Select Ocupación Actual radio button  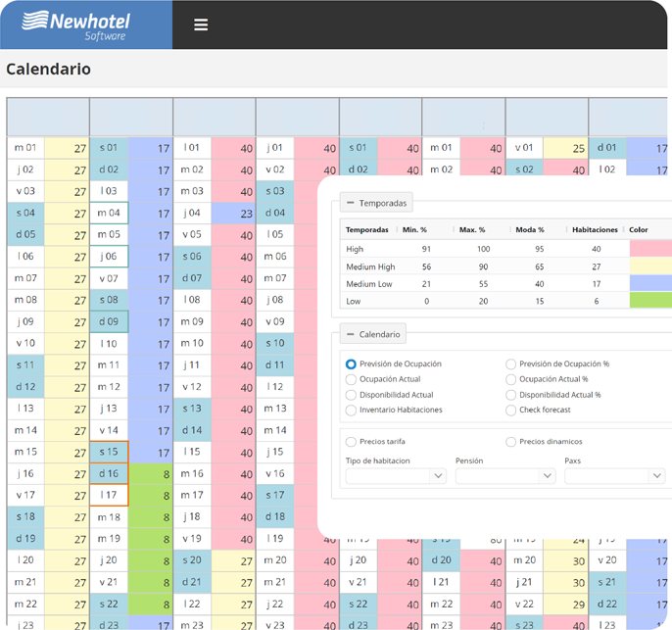click(351, 379)
